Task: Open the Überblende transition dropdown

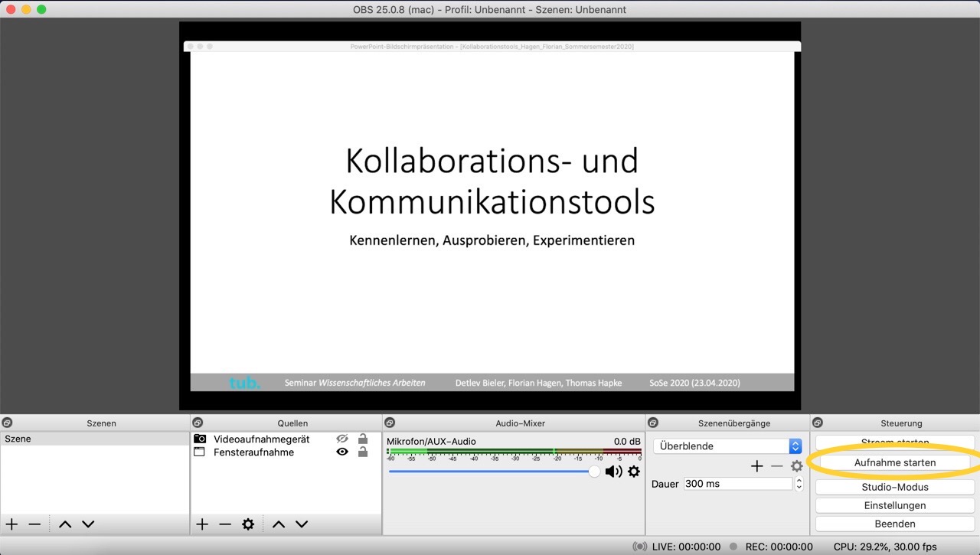Action: click(795, 446)
